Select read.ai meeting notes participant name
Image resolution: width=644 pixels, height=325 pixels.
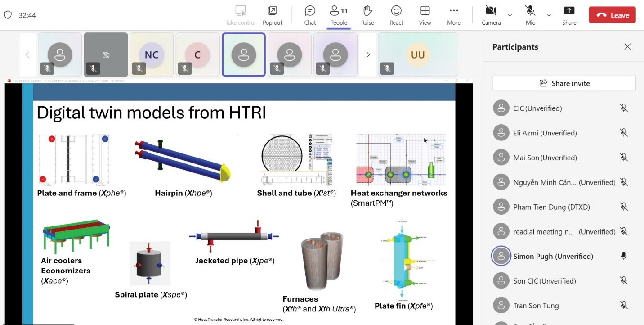pos(544,231)
